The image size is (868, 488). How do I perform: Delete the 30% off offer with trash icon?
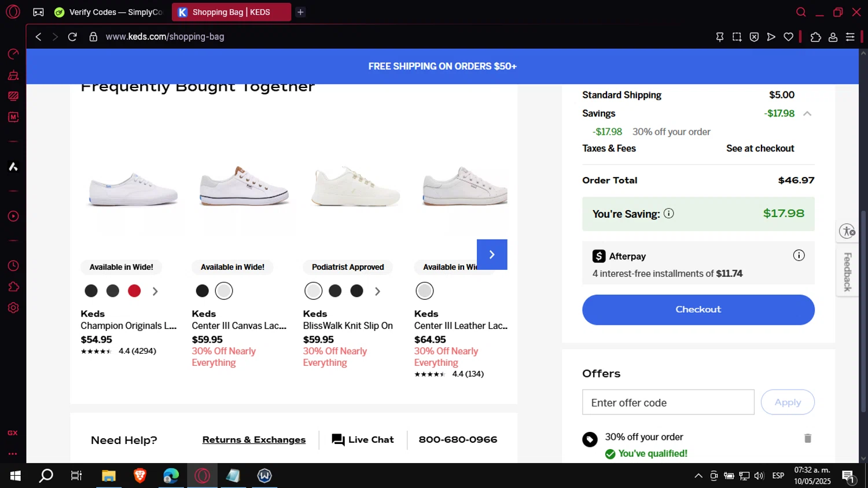pyautogui.click(x=808, y=438)
